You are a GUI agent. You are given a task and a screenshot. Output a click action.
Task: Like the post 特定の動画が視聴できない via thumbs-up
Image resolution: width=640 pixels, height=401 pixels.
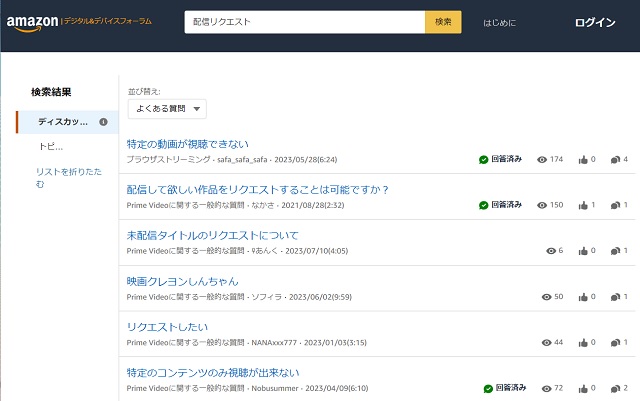(583, 160)
